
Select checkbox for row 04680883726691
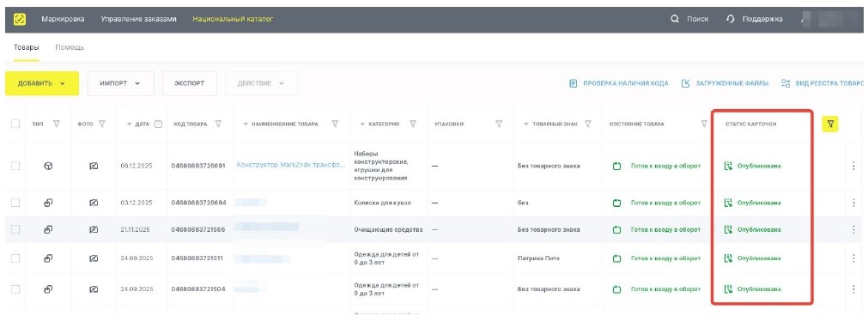pyautogui.click(x=15, y=166)
